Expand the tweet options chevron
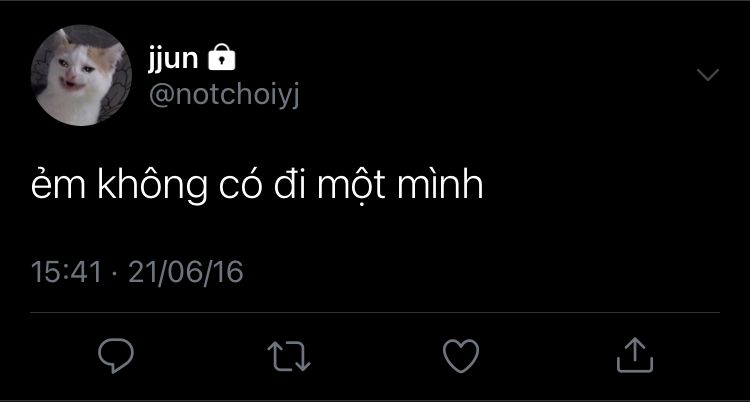Image resolution: width=750 pixels, height=402 pixels. [707, 76]
